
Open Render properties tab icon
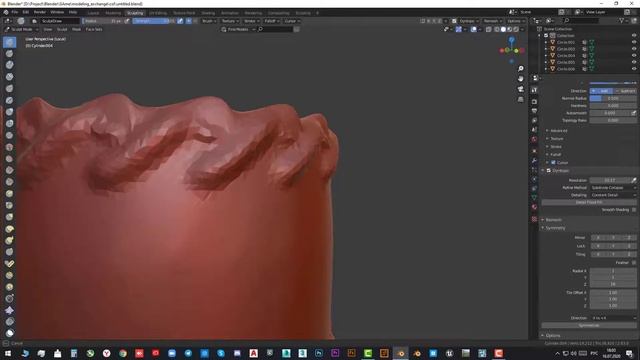coord(534,101)
